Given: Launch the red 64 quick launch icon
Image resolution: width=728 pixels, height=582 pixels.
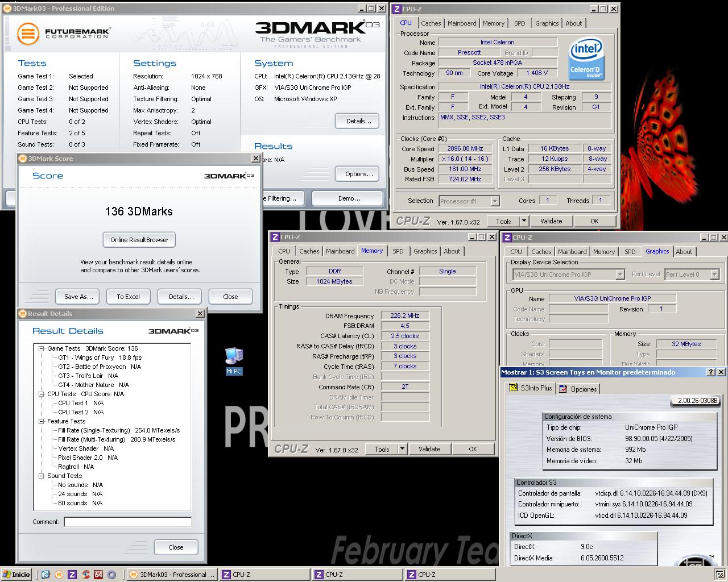Looking at the screenshot, I should pos(98,575).
